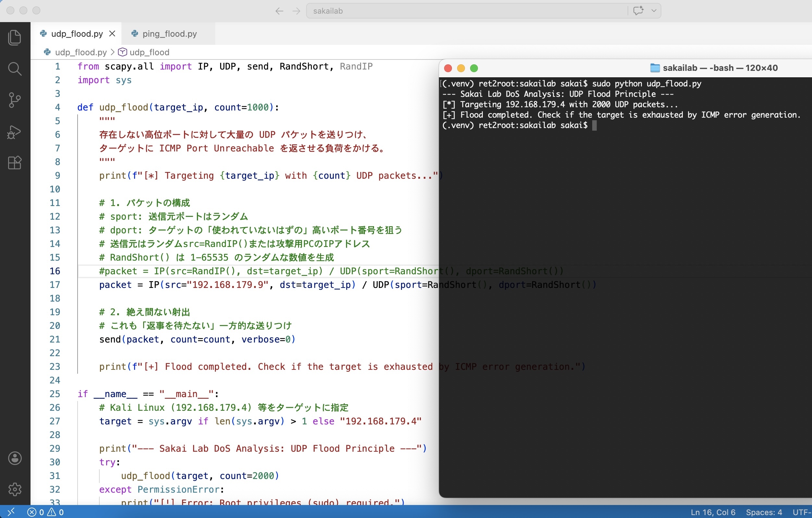Viewport: 812px width, 518px height.
Task: Open the Accounts menu in activity bar
Action: pyautogui.click(x=15, y=458)
